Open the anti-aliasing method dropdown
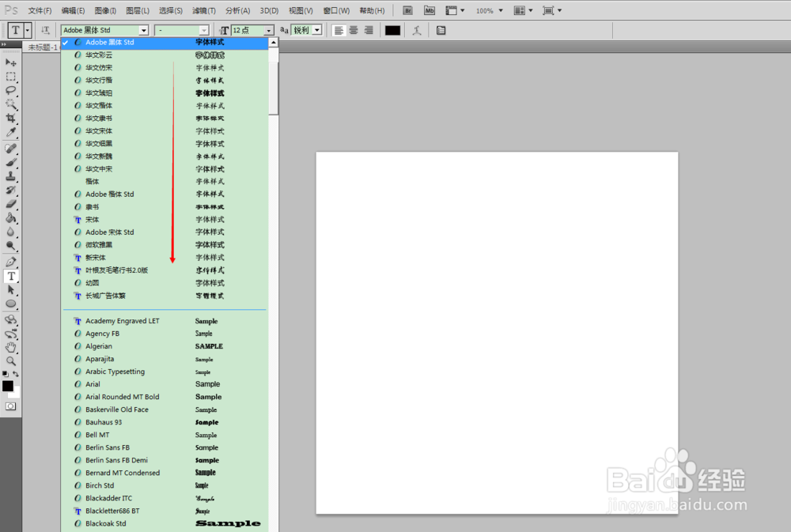The image size is (791, 532). coord(317,30)
